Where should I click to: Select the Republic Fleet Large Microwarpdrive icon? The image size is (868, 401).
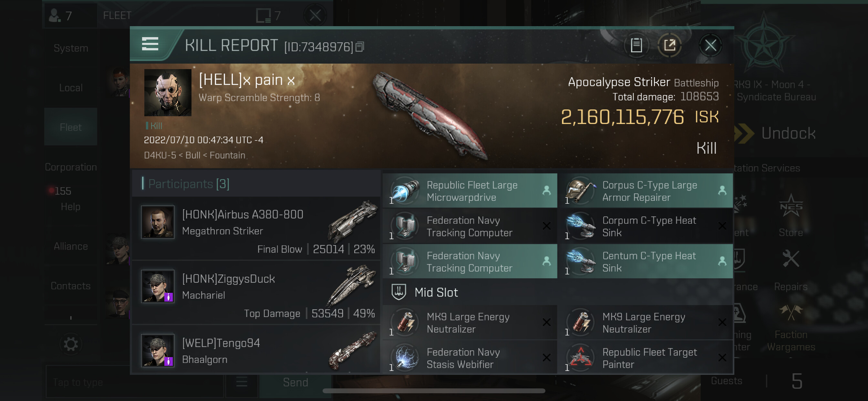point(406,191)
